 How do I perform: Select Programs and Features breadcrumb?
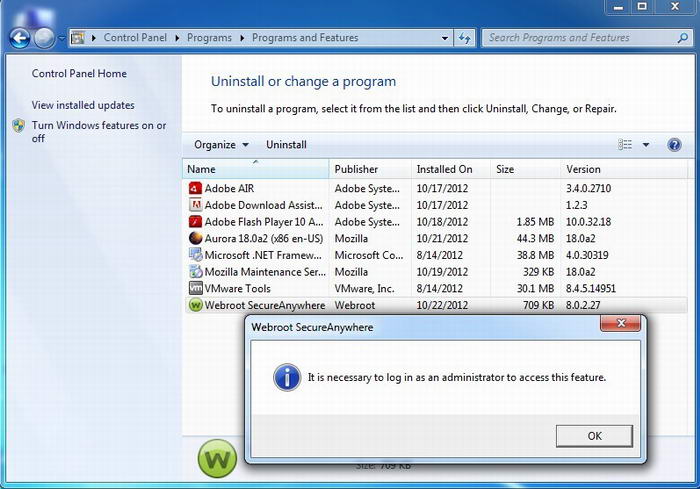305,38
